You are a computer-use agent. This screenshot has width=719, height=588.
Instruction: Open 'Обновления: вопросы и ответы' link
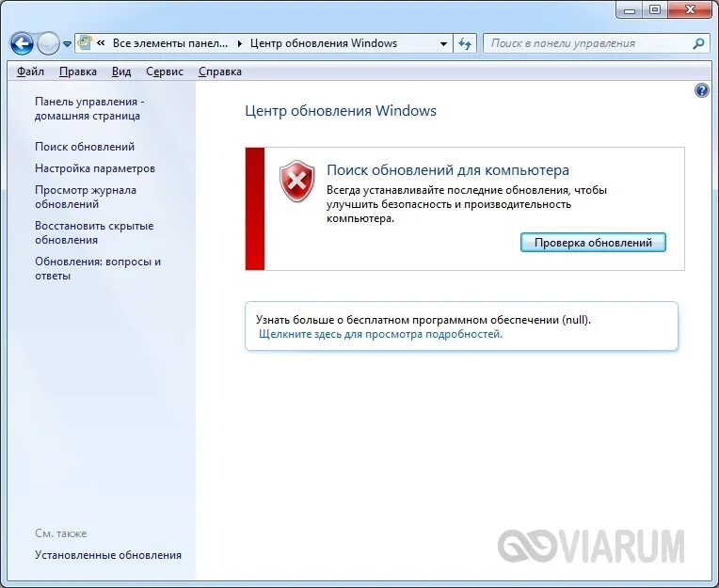(98, 268)
